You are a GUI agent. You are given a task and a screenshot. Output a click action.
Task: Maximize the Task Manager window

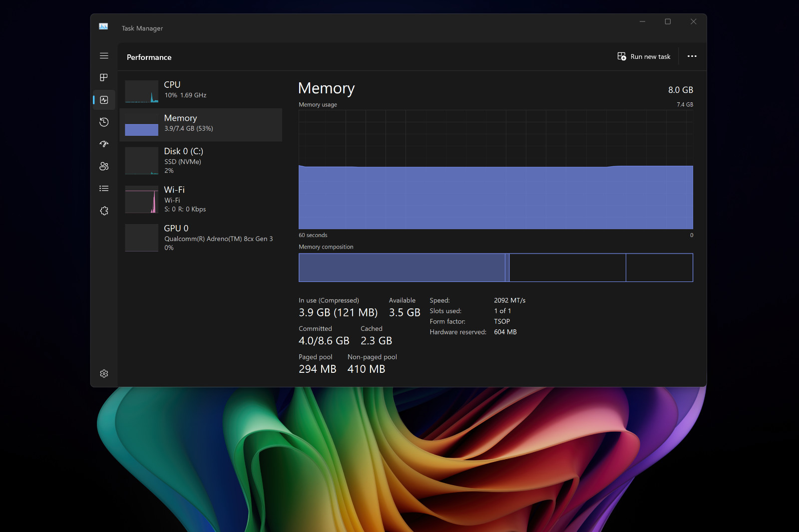[668, 21]
